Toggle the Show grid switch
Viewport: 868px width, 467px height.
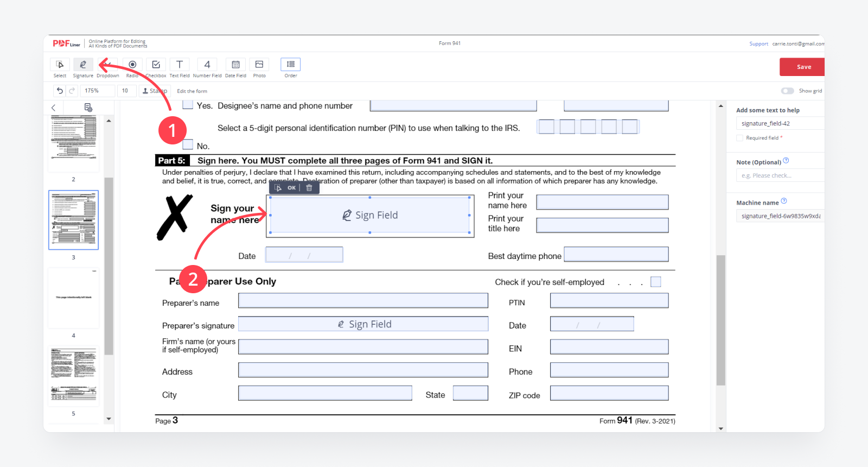[x=787, y=91]
